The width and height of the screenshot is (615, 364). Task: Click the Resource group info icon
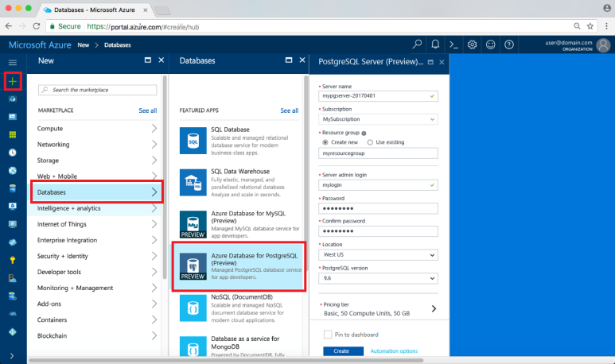(364, 134)
